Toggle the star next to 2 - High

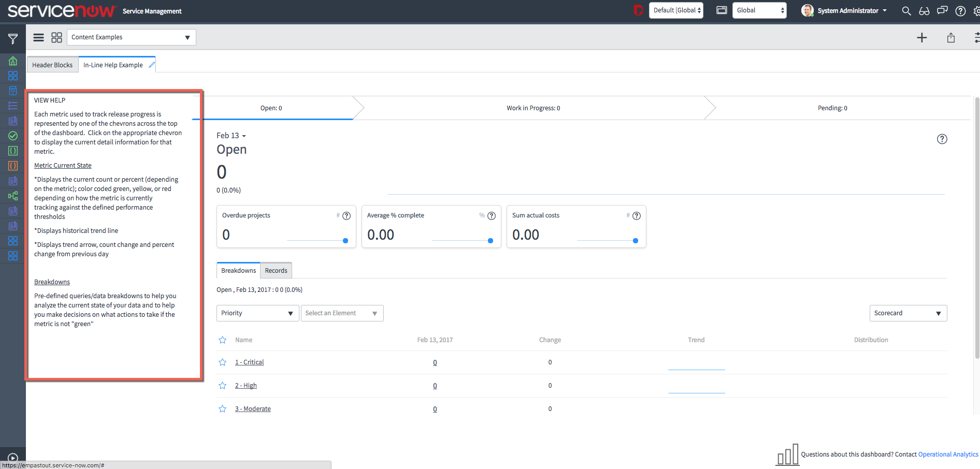222,386
